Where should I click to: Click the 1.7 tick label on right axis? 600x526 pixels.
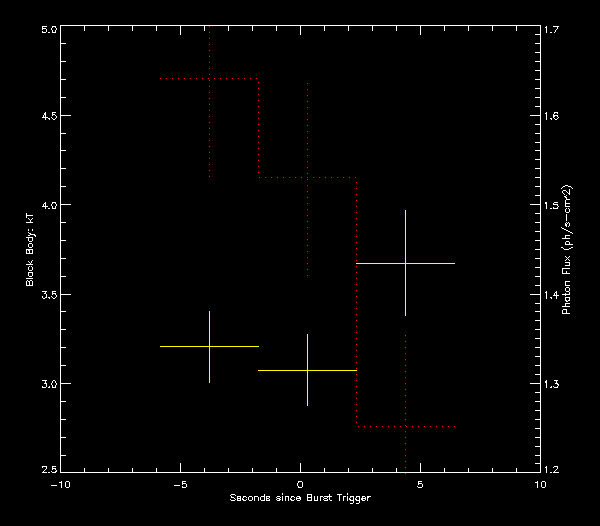(x=552, y=30)
